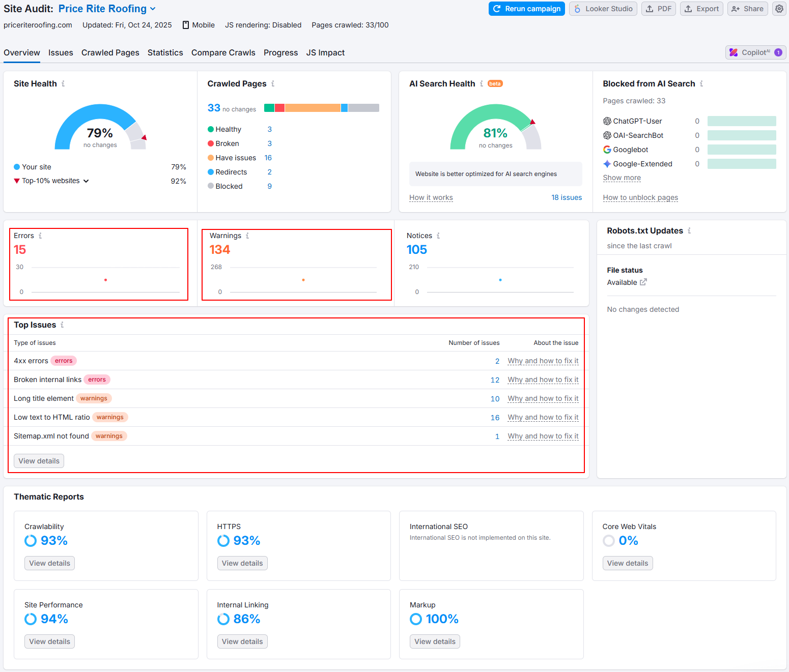The image size is (789, 672).
Task: Open the robots.txt external link icon
Action: pos(643,282)
